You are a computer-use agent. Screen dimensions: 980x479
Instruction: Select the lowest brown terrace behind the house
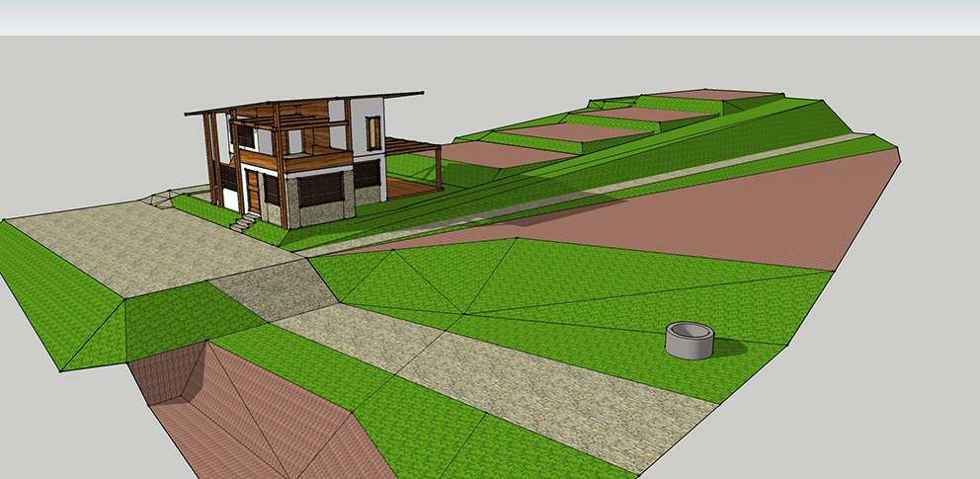click(494, 155)
